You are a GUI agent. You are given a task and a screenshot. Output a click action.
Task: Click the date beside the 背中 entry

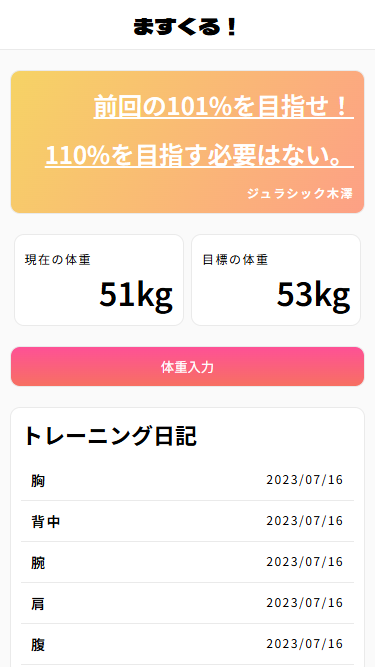tap(304, 521)
